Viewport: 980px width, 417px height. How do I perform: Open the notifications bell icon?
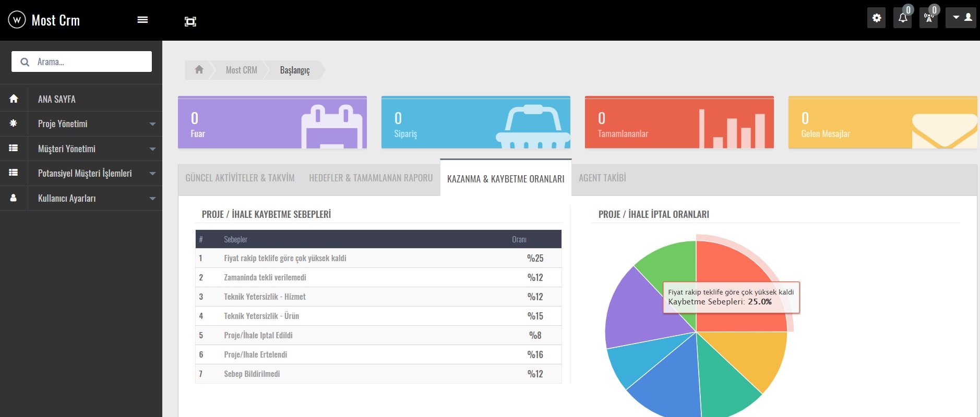click(x=902, y=18)
